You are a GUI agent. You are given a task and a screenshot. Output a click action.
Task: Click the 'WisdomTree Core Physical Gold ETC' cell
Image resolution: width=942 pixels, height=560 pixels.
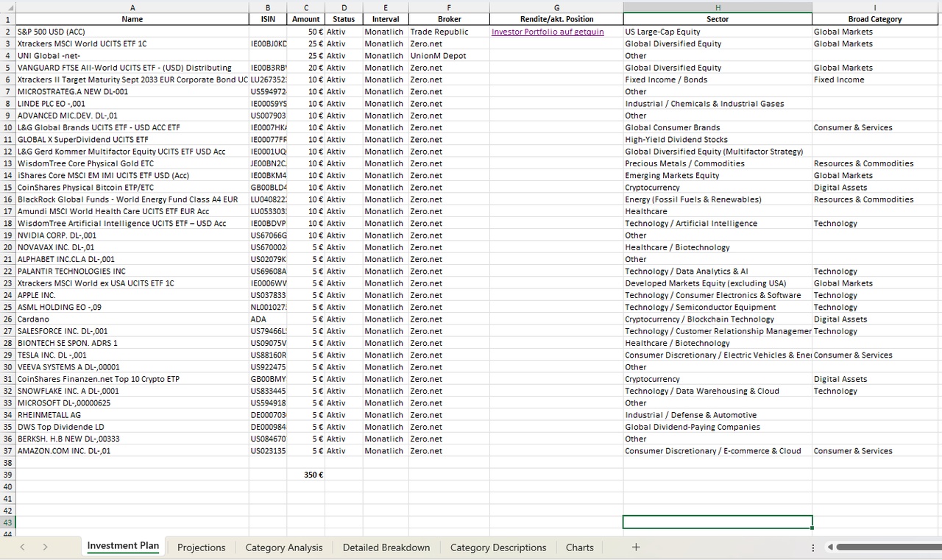[132, 163]
